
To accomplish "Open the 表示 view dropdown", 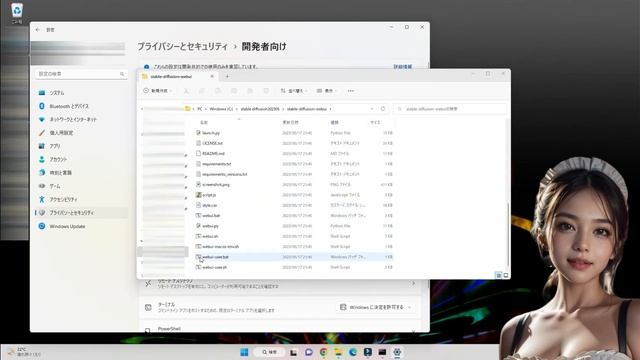I will (x=327, y=91).
